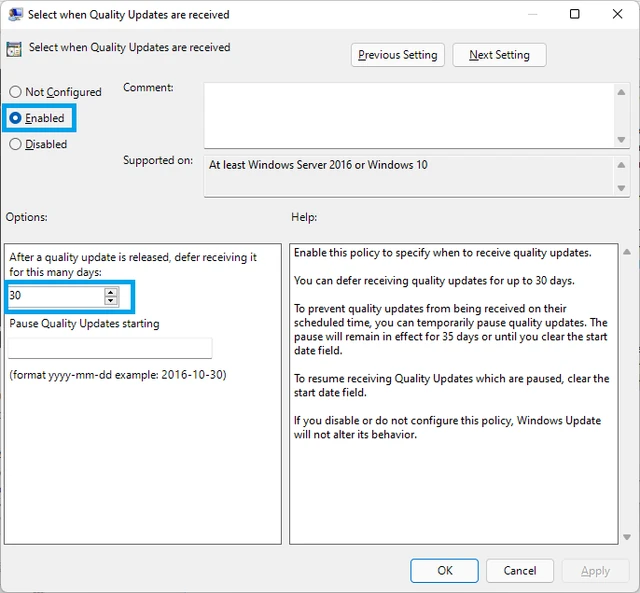640x593 pixels.
Task: Click the setting heading beside the policy icon
Action: (x=129, y=47)
